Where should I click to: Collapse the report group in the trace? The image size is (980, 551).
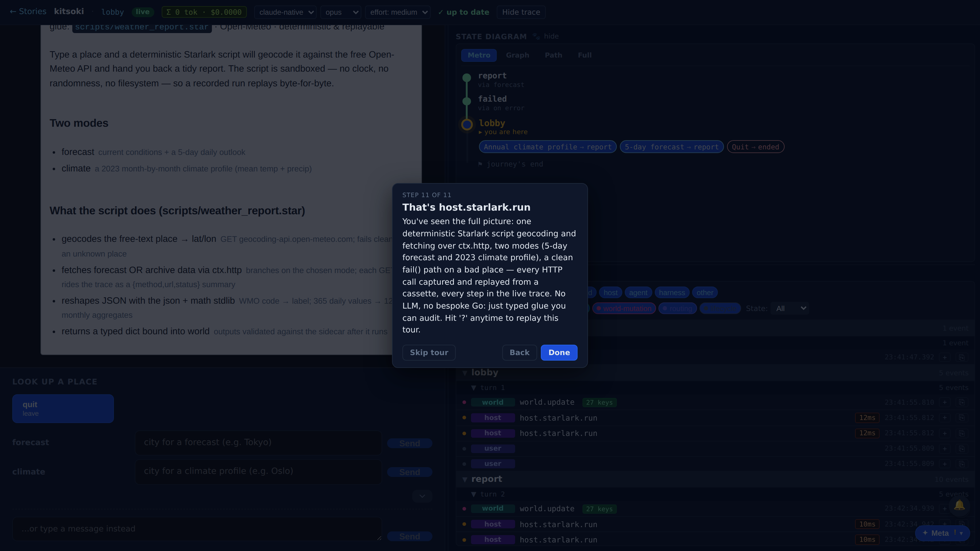point(465,479)
